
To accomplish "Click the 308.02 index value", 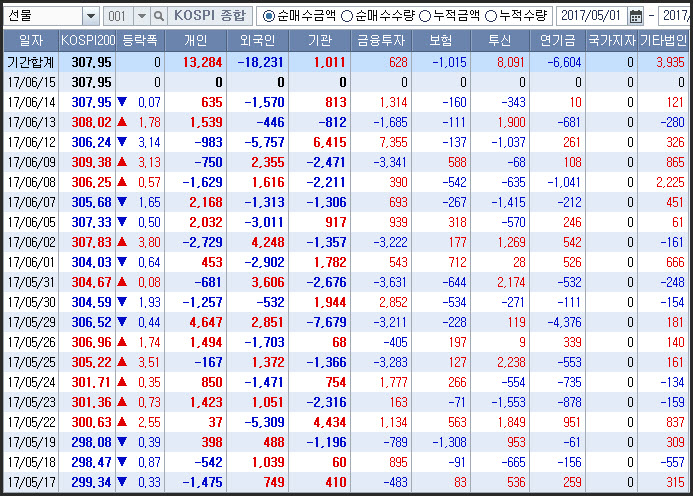I will point(91,122).
